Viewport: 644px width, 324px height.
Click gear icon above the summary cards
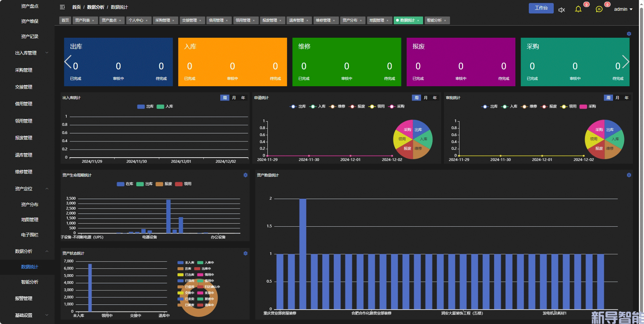coord(629,34)
